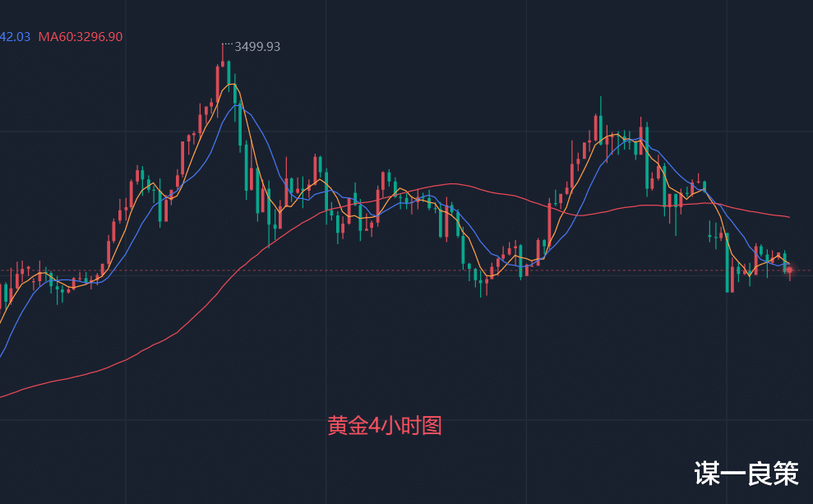
Task: Click the blue moving average value 42.03
Action: click(16, 37)
